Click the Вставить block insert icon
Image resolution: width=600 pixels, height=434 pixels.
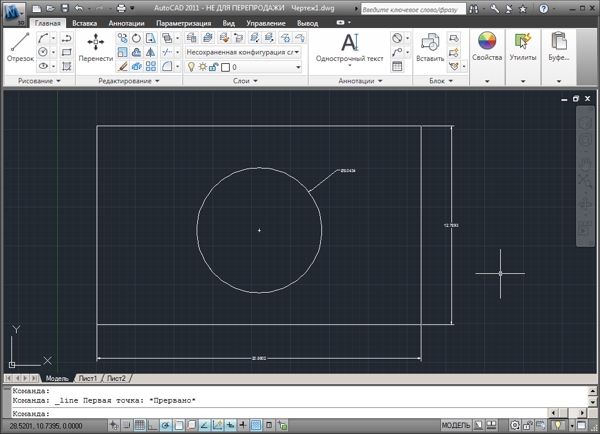click(431, 46)
